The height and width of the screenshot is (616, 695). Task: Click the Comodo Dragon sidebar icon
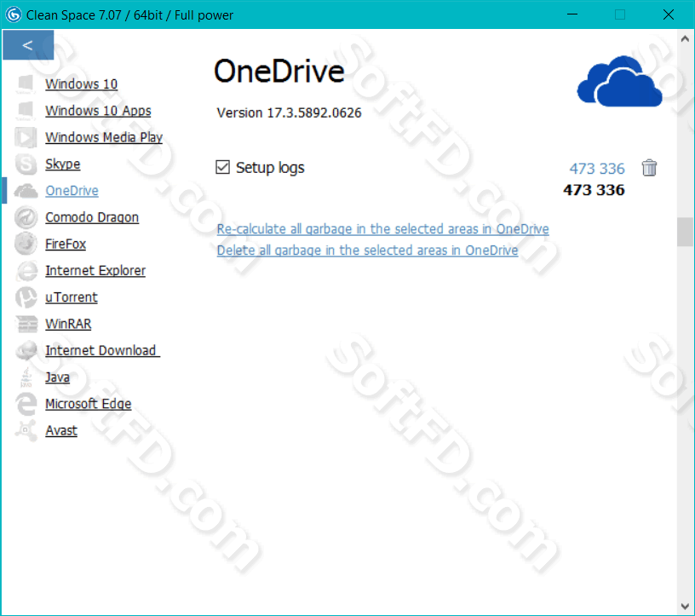[x=26, y=217]
